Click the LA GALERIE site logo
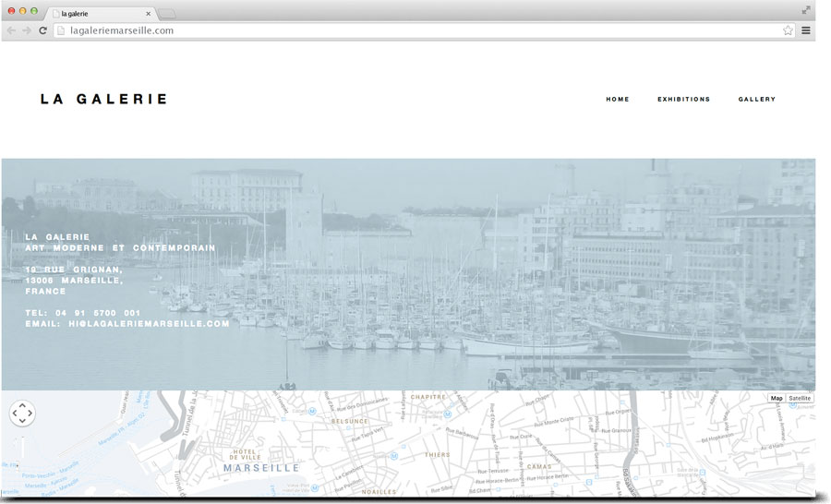The height and width of the screenshot is (504, 831). [x=103, y=100]
